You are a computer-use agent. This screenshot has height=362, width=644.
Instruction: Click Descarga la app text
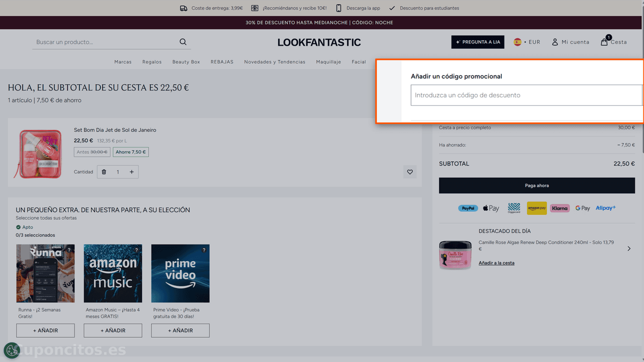pyautogui.click(x=364, y=8)
